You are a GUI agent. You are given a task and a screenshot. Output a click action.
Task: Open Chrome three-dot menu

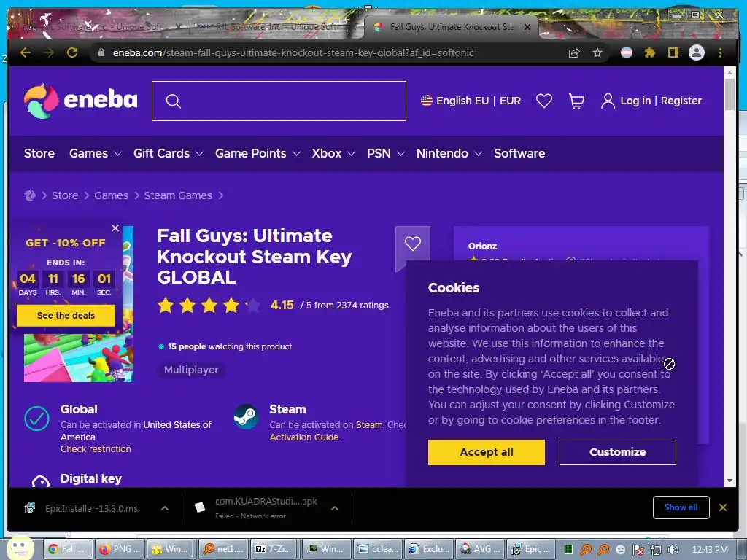(x=720, y=52)
